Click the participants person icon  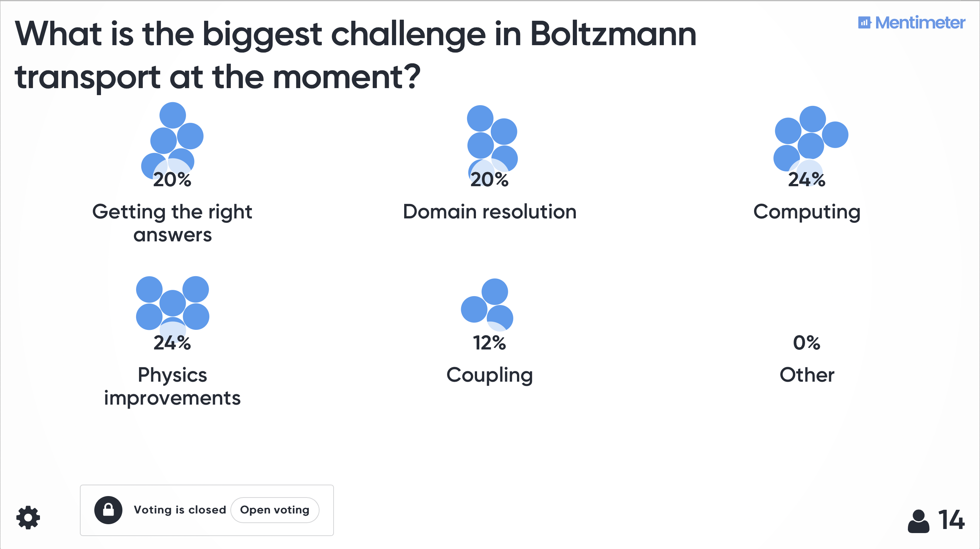click(x=918, y=521)
